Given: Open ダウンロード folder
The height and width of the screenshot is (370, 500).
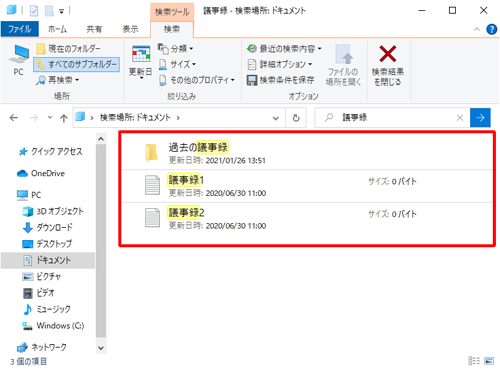Looking at the screenshot, I should (47, 228).
